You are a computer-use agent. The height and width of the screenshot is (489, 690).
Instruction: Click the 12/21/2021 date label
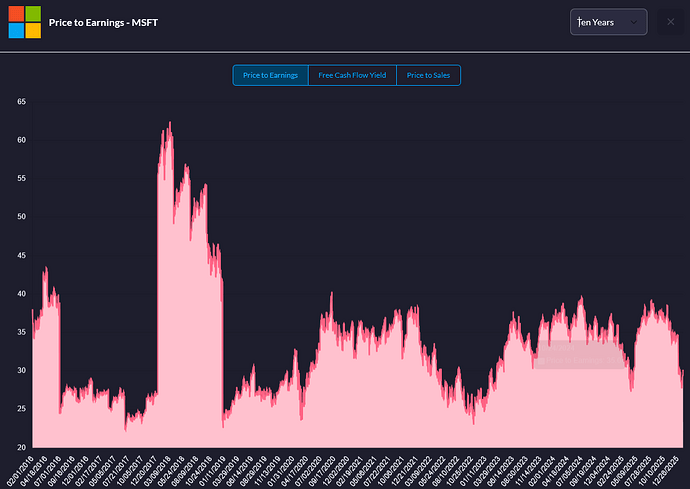405,471
